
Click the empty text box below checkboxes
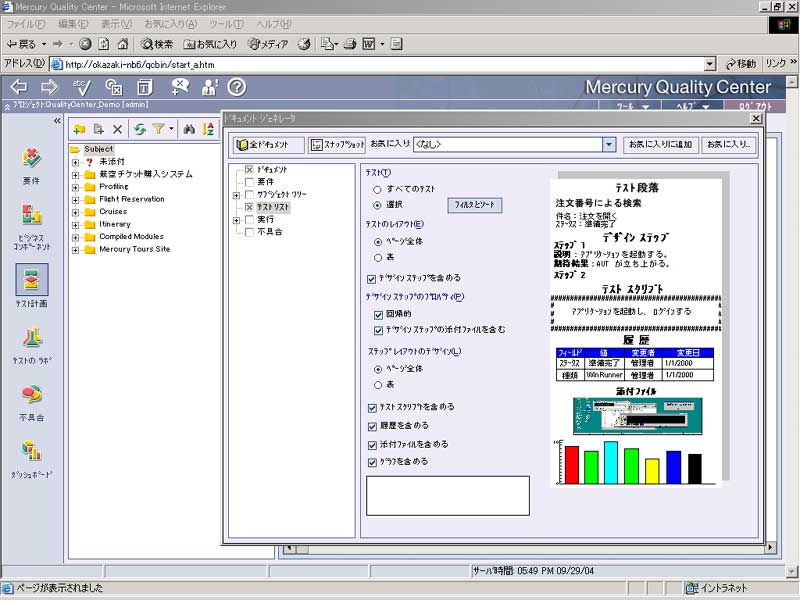[448, 496]
